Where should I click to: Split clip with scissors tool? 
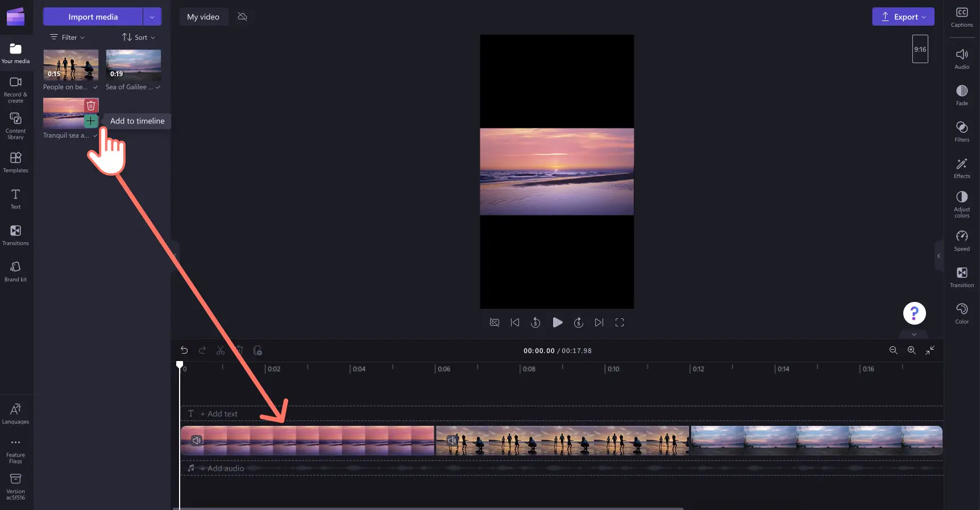(x=221, y=350)
